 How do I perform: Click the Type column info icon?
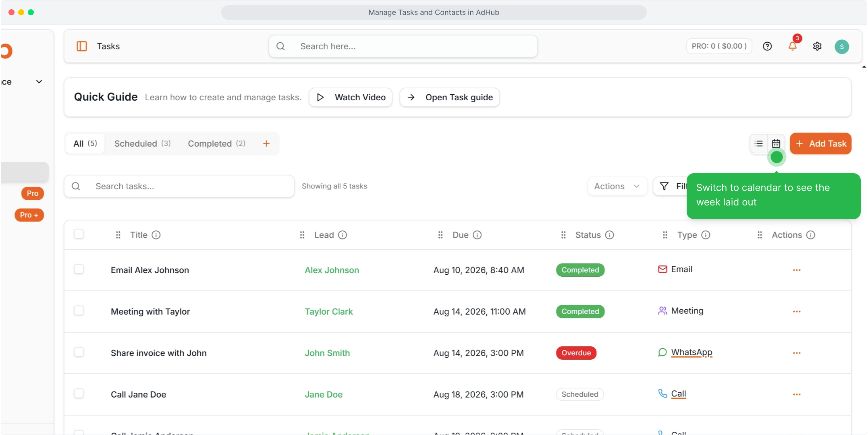[706, 235]
